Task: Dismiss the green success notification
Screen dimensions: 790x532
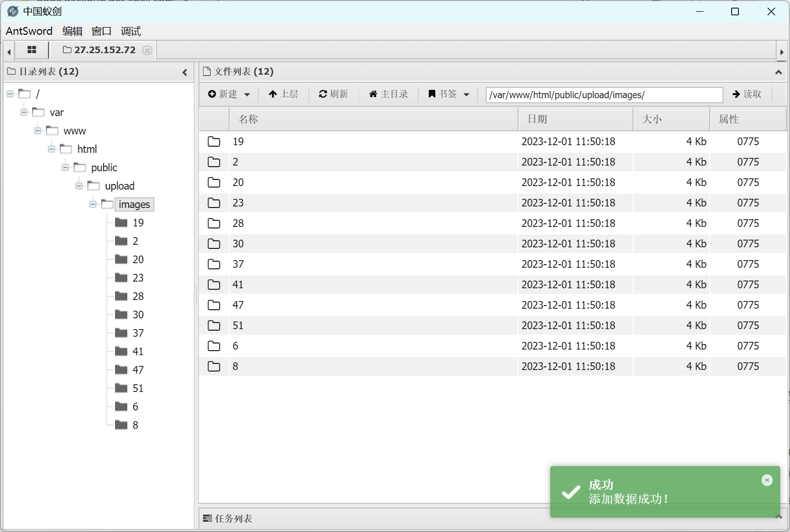Action: (766, 480)
